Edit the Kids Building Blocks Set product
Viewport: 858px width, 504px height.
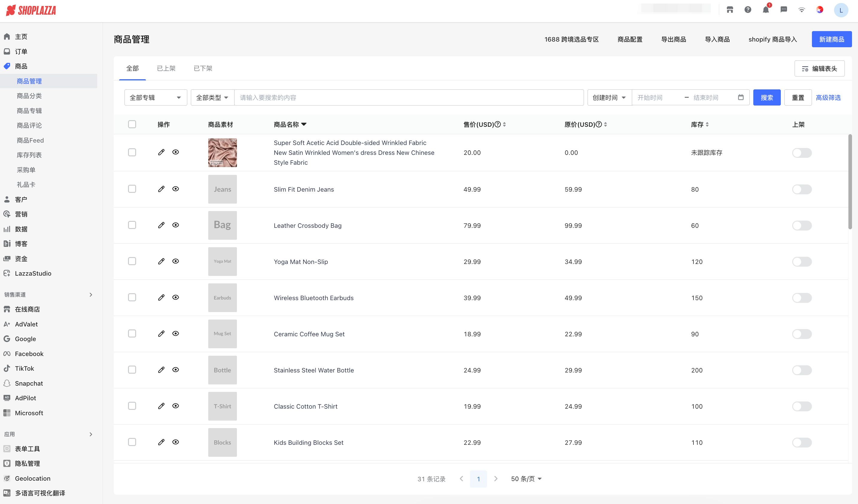click(161, 442)
